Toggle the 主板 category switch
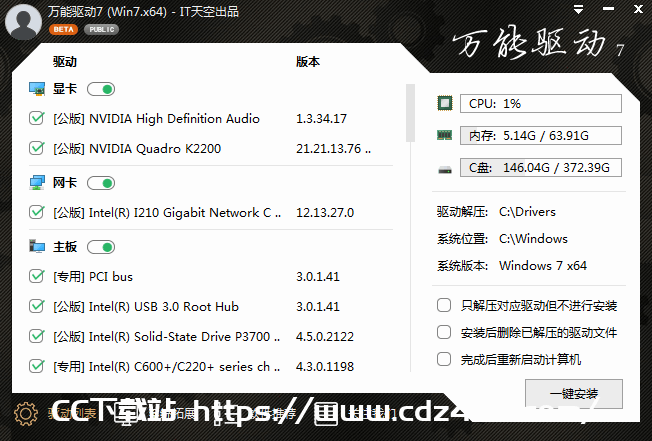This screenshot has width=652, height=441. point(101,247)
